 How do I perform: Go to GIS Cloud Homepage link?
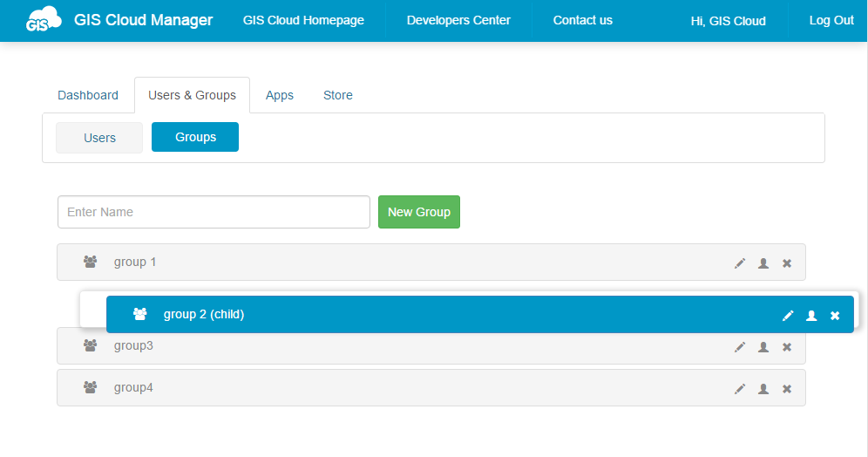[303, 21]
